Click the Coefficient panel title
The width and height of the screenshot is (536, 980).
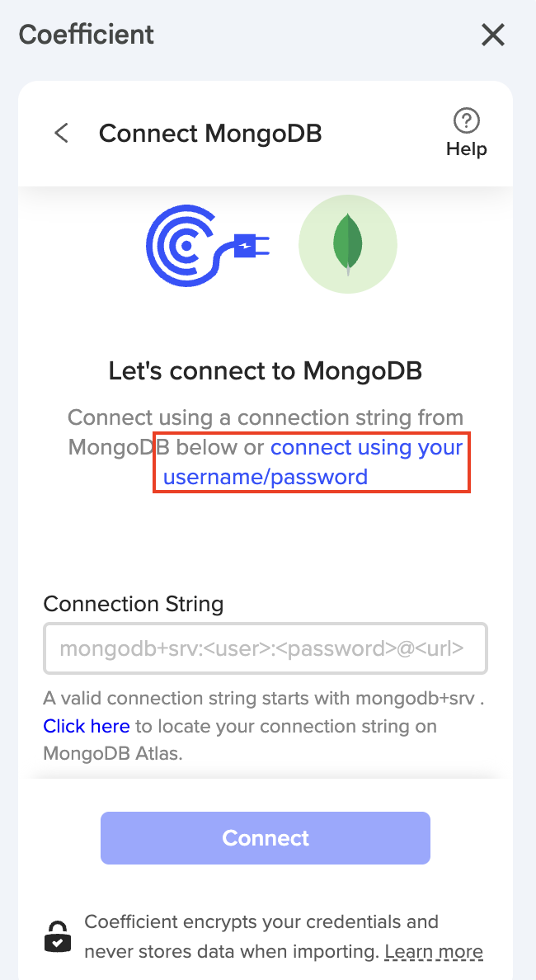click(x=87, y=35)
